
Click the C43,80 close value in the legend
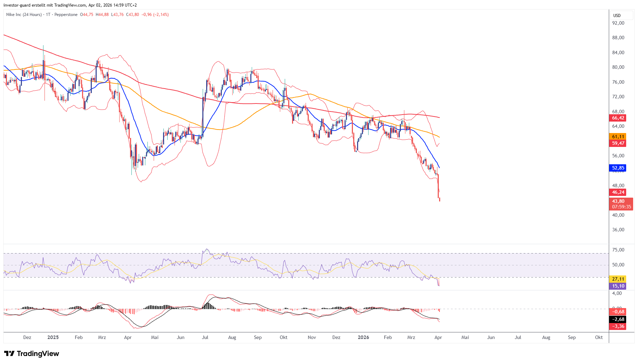tap(132, 15)
